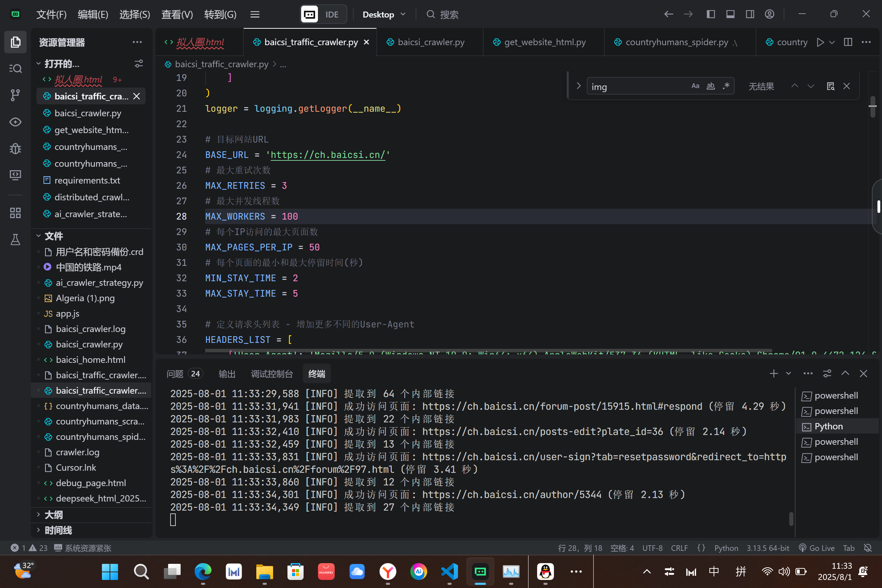Click Go Live in the status bar

coord(817,548)
